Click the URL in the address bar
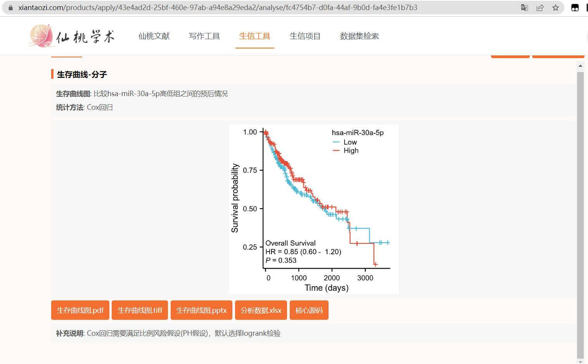Image resolution: width=588 pixels, height=364 pixels. [x=217, y=8]
